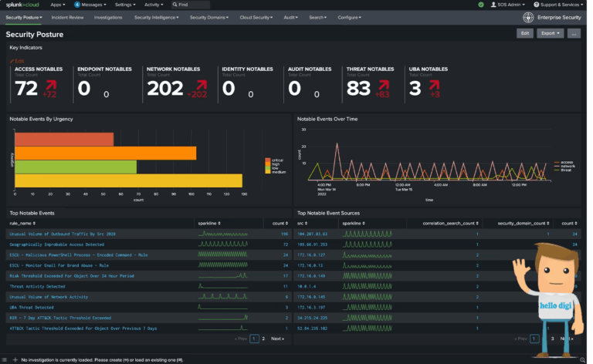Click source 52.84.235.102
The height and width of the screenshot is (364, 593).
coord(313,329)
